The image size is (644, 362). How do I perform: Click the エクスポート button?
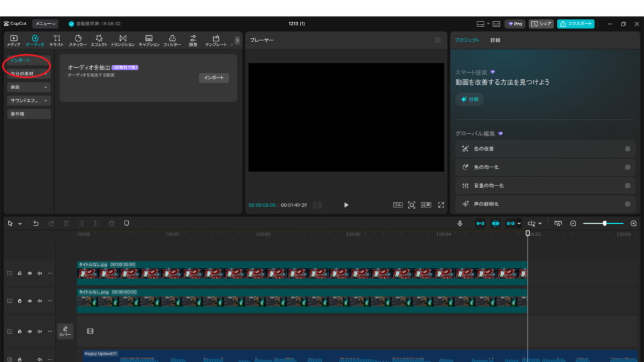575,24
